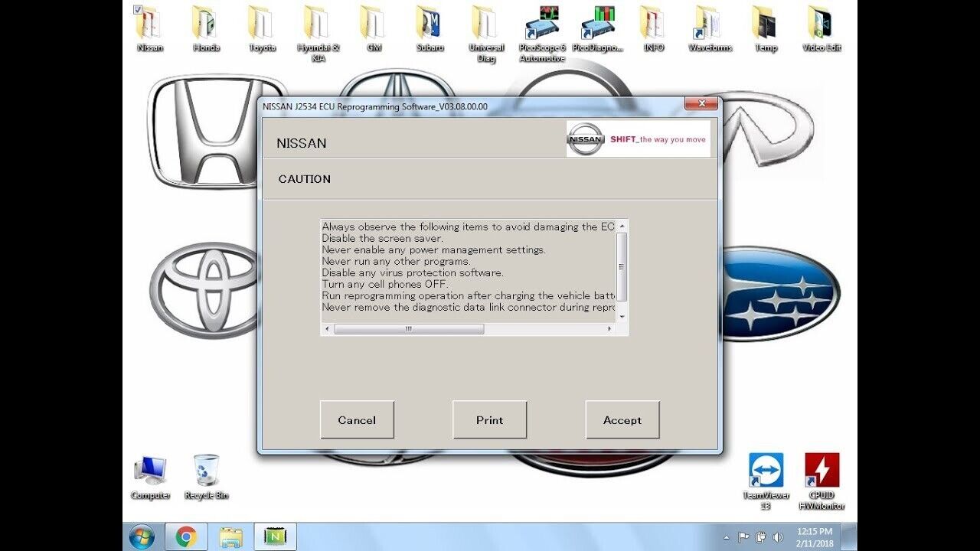Open the Waveforms folder shortcut
The width and height of the screenshot is (980, 551).
(710, 28)
